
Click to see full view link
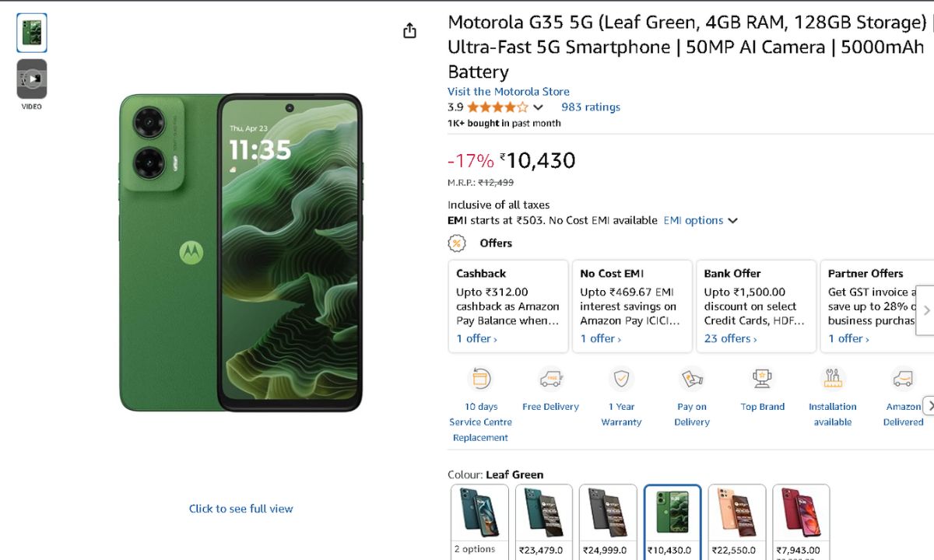click(x=241, y=509)
